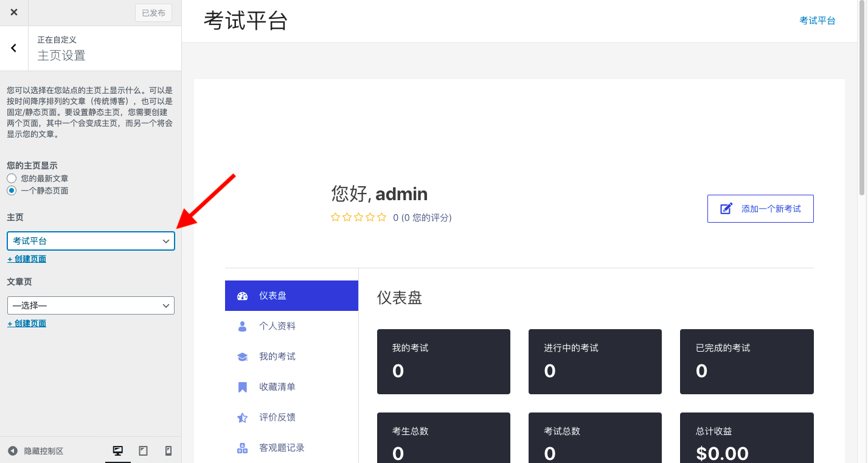868x463 pixels.
Task: Select the 一个静态页面 radio button
Action: pyautogui.click(x=12, y=190)
